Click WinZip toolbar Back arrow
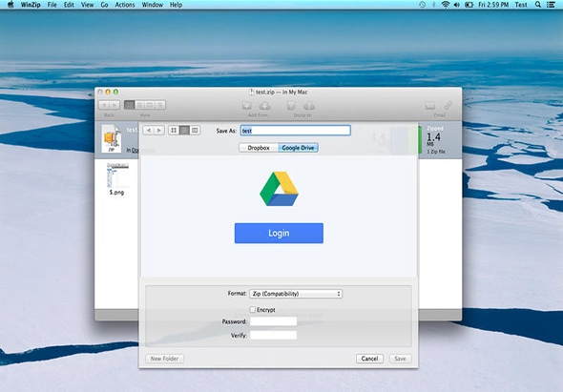The height and width of the screenshot is (392, 563). click(104, 105)
